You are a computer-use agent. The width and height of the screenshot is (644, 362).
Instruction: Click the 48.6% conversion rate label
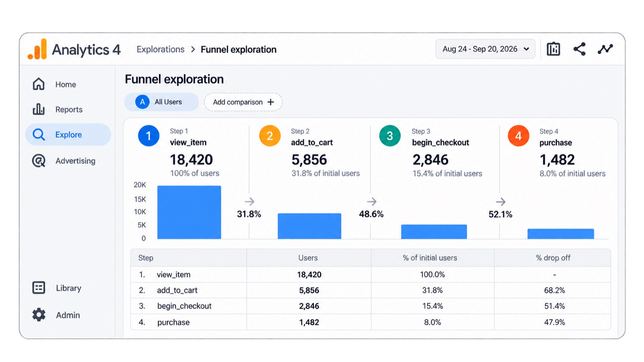(371, 214)
